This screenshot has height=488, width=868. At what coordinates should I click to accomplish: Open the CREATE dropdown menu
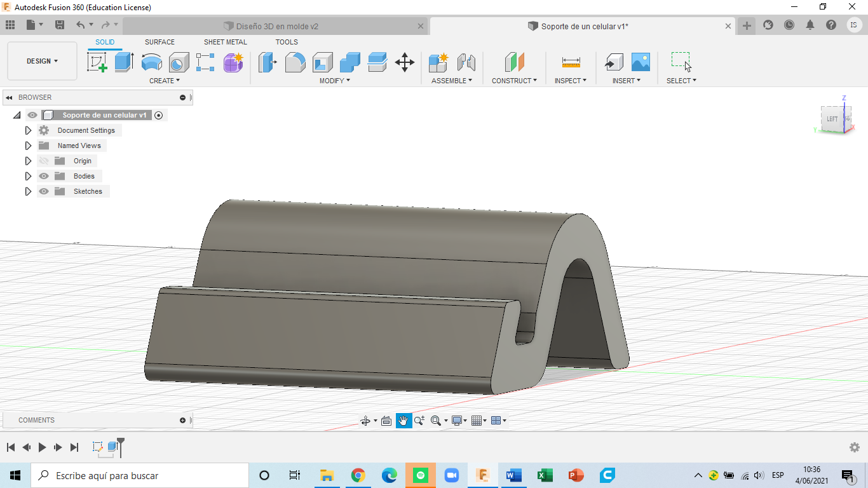tap(165, 81)
